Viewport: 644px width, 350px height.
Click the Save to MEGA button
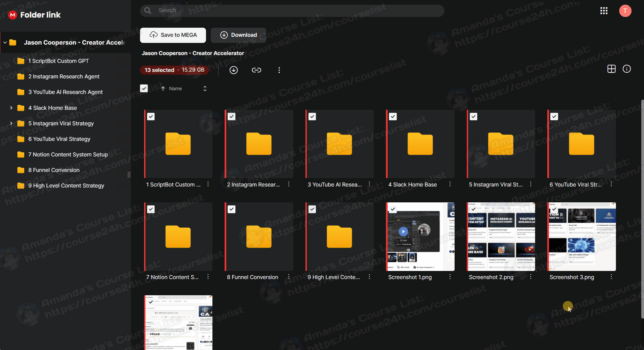(173, 35)
